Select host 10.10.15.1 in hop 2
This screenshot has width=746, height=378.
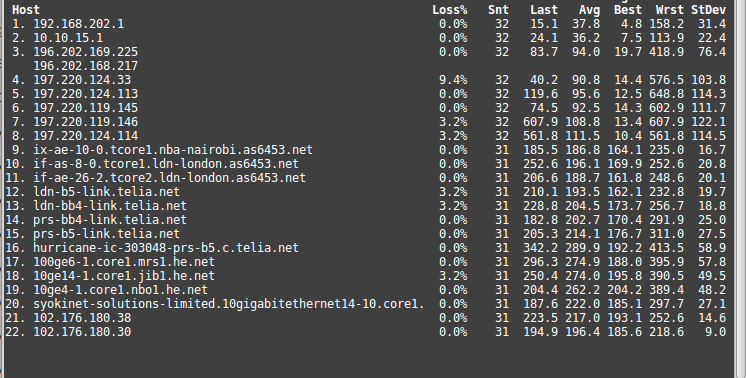[x=68, y=38]
